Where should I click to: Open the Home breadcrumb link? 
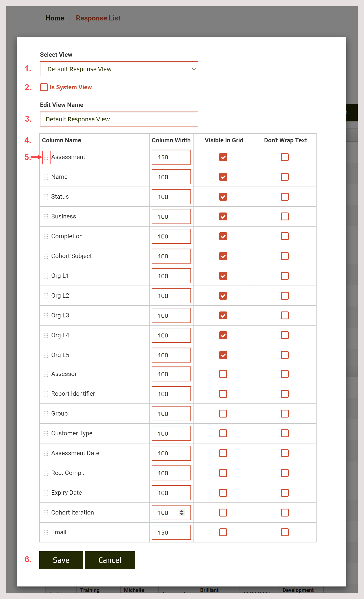pyautogui.click(x=55, y=18)
